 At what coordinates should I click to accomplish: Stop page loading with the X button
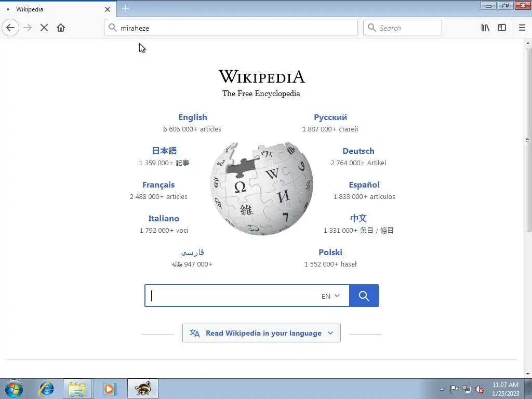click(44, 28)
